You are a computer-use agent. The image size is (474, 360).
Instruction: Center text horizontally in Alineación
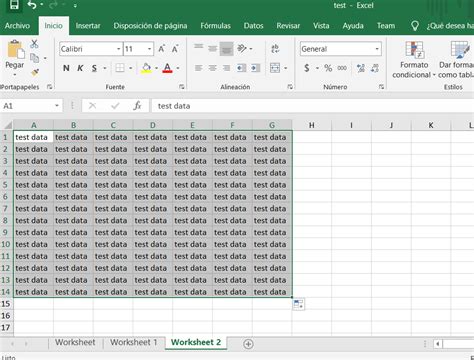pos(212,68)
